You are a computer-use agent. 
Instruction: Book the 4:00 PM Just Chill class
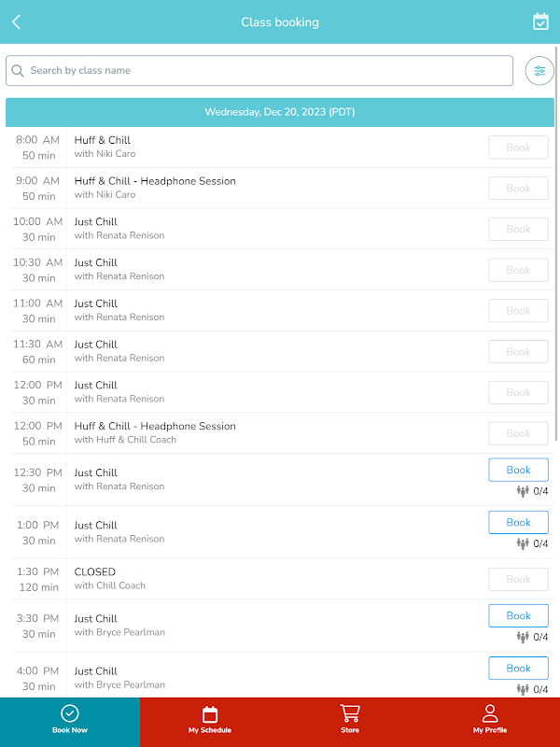tap(518, 668)
